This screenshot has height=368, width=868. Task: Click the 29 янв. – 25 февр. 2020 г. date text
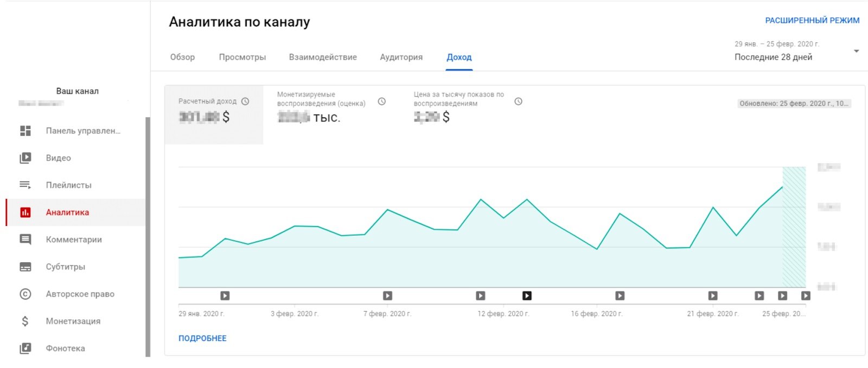coord(777,44)
